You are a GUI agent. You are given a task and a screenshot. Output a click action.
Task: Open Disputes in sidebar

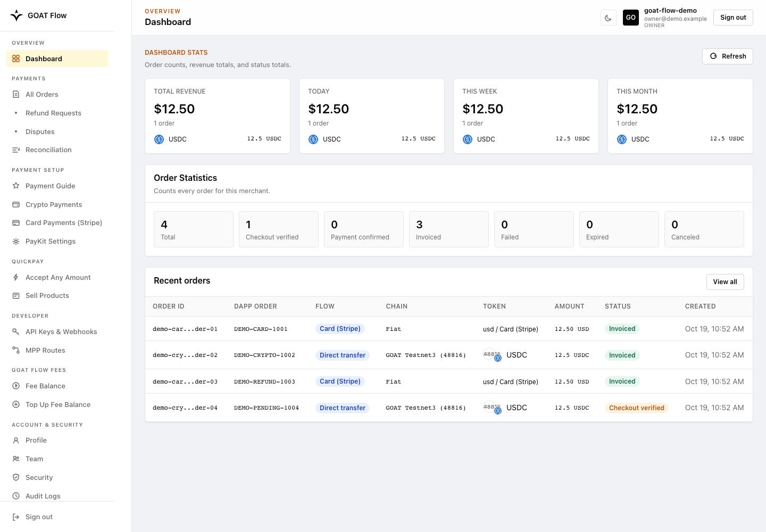point(40,131)
